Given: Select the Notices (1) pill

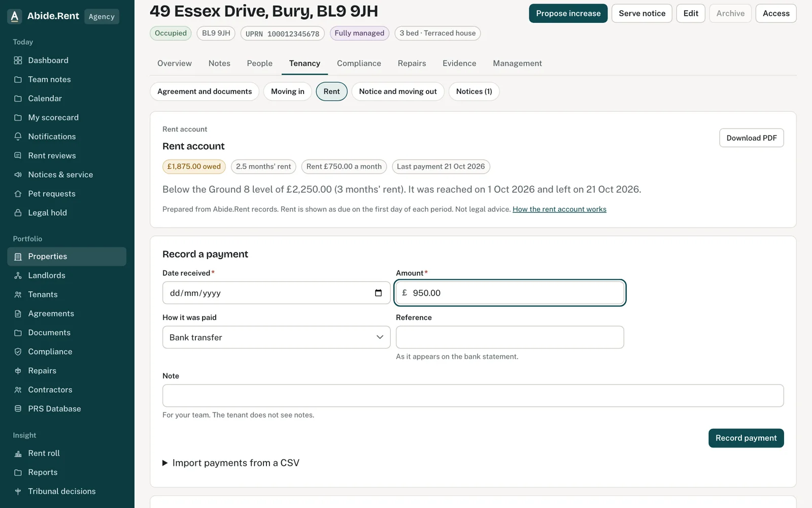Looking at the screenshot, I should tap(474, 91).
